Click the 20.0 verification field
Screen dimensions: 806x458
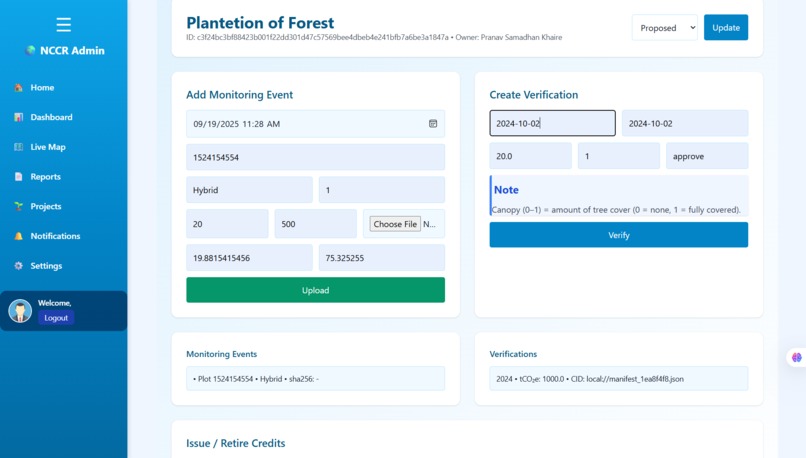point(530,156)
